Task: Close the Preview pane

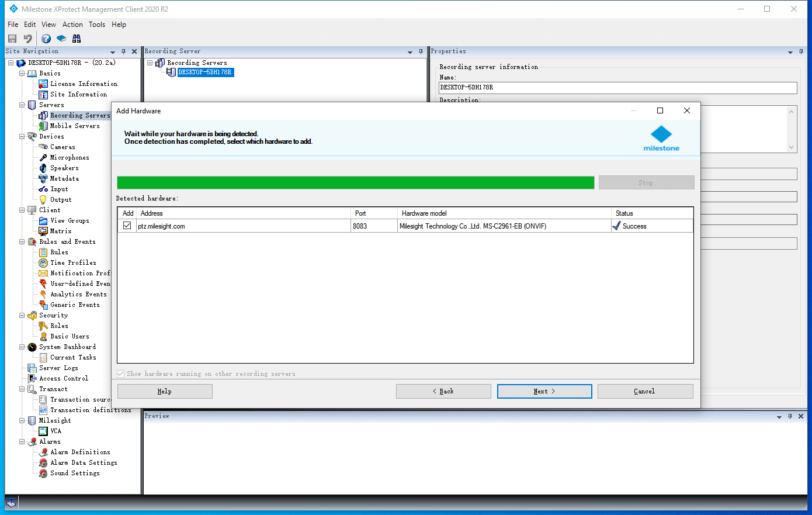Action: point(801,416)
